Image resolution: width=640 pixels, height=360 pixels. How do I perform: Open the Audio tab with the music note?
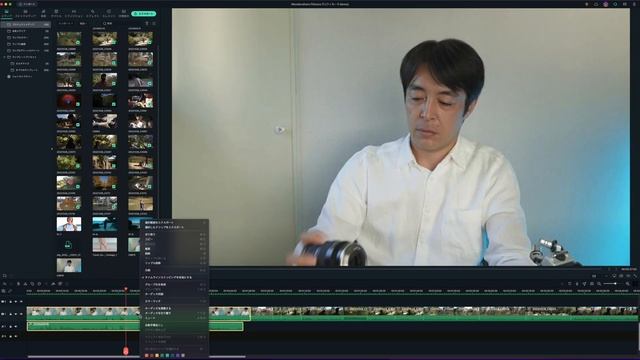(43, 13)
